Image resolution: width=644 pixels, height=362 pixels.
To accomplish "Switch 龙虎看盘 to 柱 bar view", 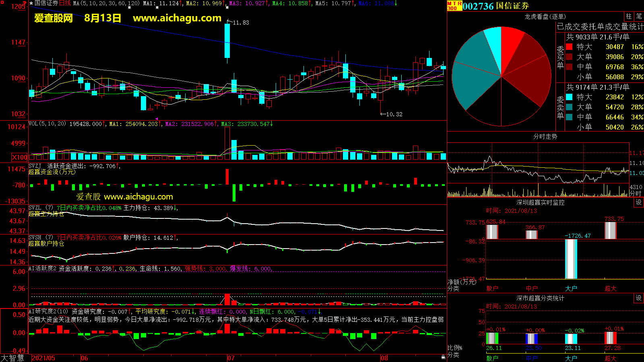I will click(629, 16).
